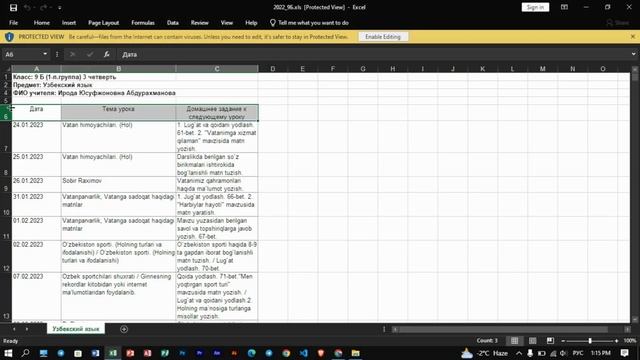Screen dimensions: 640x360
Task: Open the Help tab
Action: pos(251,23)
